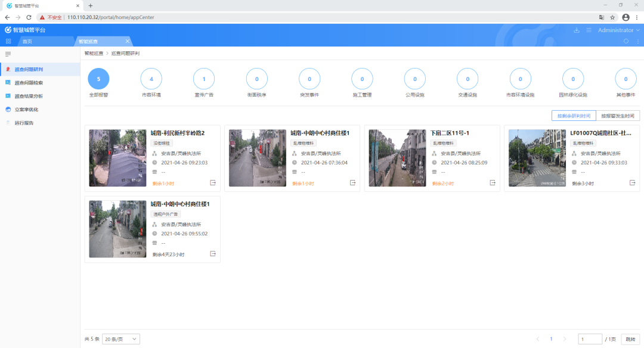Select the 施工管理 category circle
644x348 pixels.
tap(363, 79)
